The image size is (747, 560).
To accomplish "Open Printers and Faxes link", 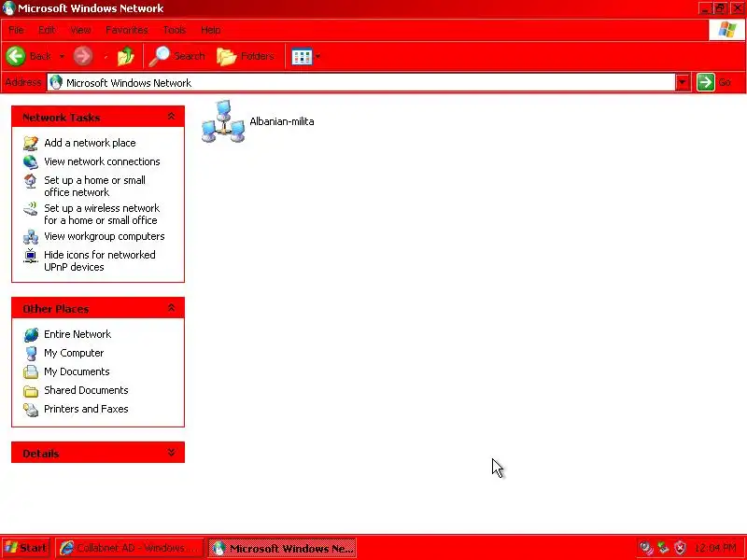I will point(86,409).
